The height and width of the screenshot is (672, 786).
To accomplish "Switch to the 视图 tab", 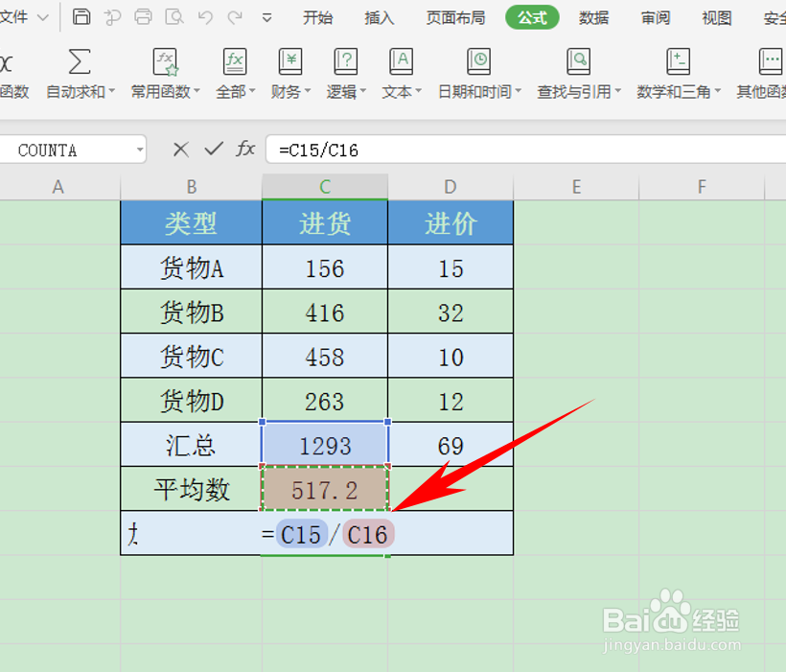I will [717, 18].
